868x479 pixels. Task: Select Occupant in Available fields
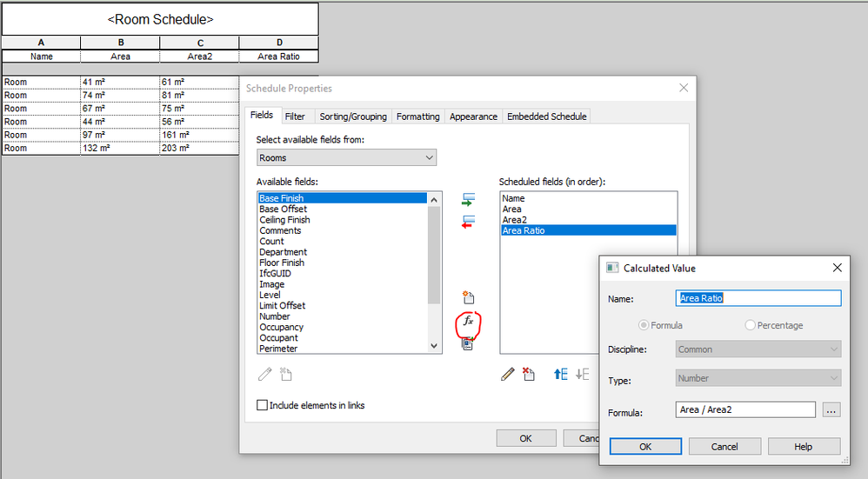[x=343, y=338]
